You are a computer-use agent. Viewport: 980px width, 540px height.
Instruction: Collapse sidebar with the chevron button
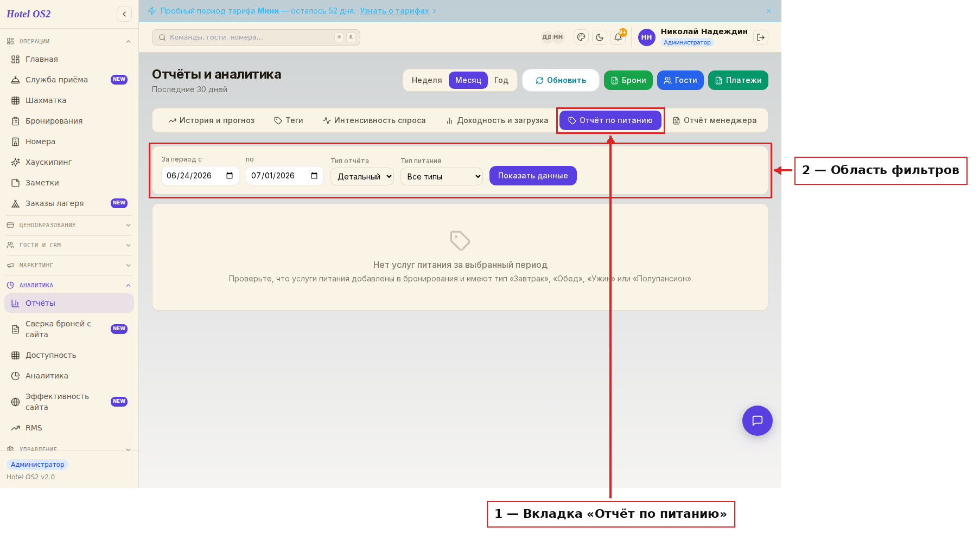(x=124, y=14)
